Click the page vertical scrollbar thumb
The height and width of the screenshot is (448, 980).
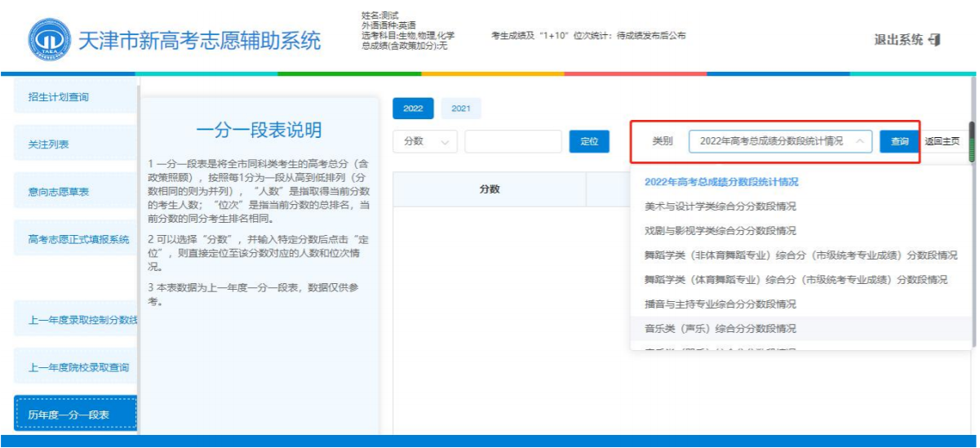coord(972,143)
